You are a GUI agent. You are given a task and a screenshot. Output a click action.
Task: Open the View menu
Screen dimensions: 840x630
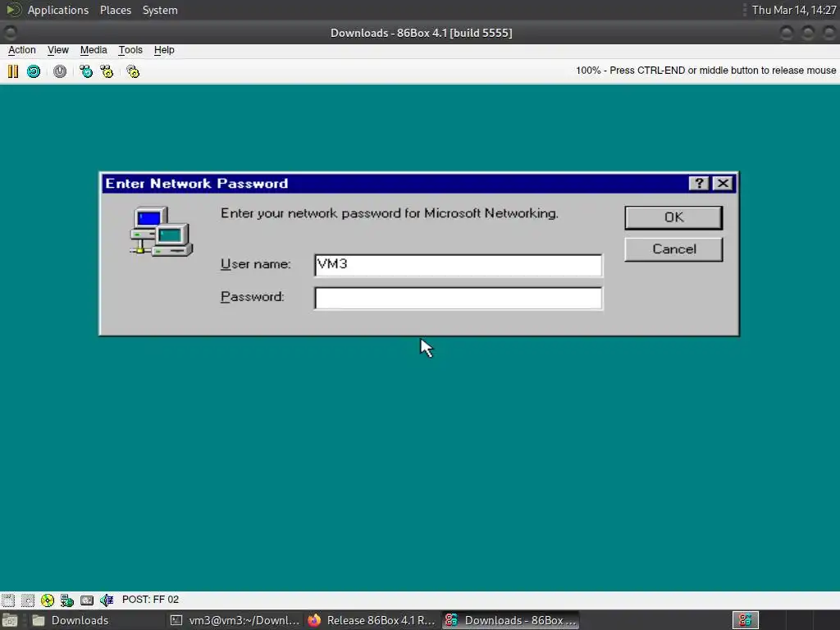click(58, 50)
